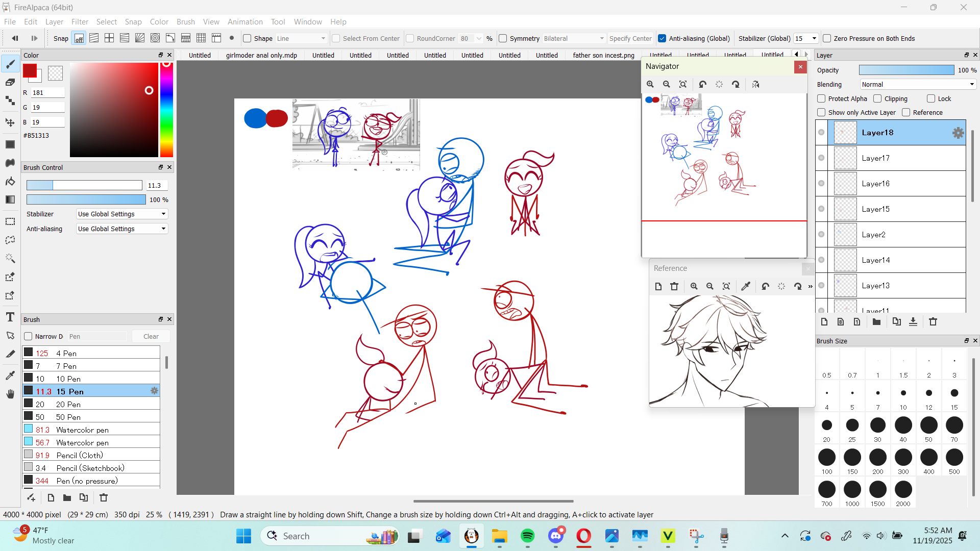Toggle Narrow D checkbox in Brush panel
Image resolution: width=980 pixels, height=551 pixels.
point(29,336)
